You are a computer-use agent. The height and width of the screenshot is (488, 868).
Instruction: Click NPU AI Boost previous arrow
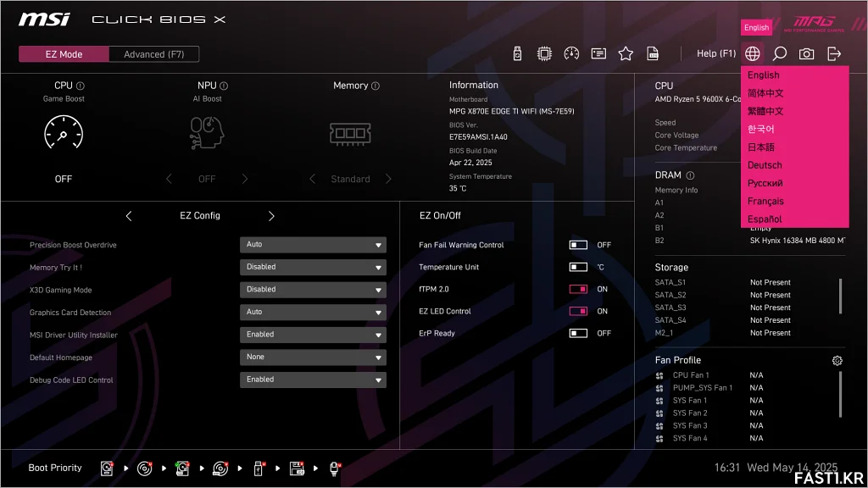point(169,179)
